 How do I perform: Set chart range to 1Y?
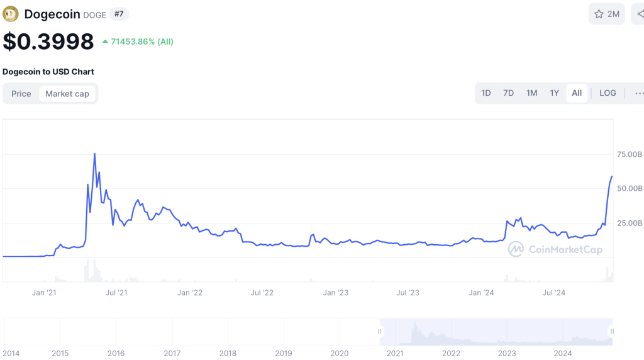tap(555, 93)
